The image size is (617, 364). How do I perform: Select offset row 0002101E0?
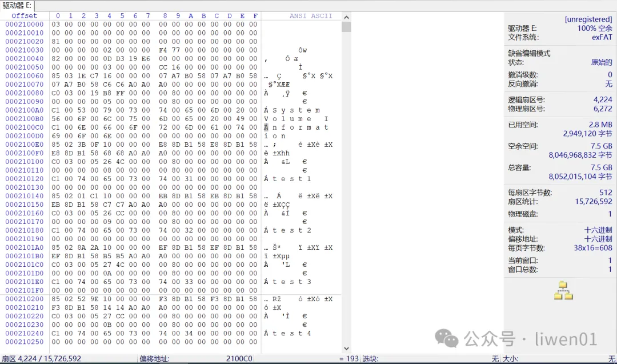[25, 282]
